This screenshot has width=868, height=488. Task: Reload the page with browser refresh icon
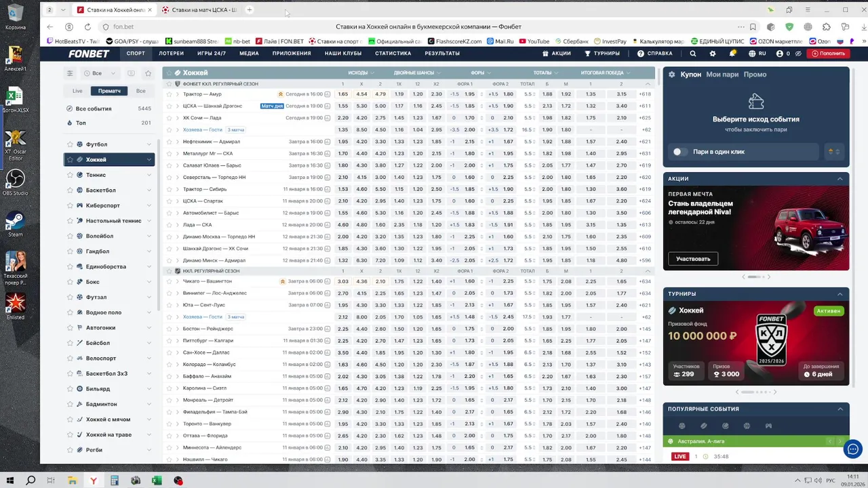(x=87, y=26)
